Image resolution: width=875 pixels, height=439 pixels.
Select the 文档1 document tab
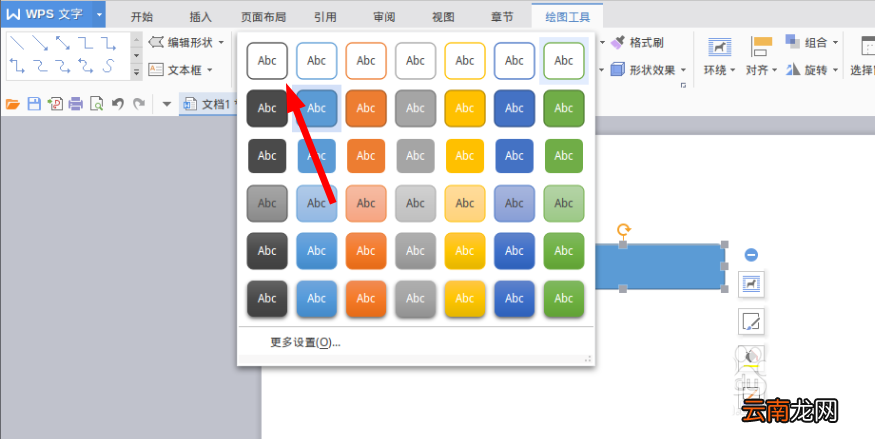(208, 104)
